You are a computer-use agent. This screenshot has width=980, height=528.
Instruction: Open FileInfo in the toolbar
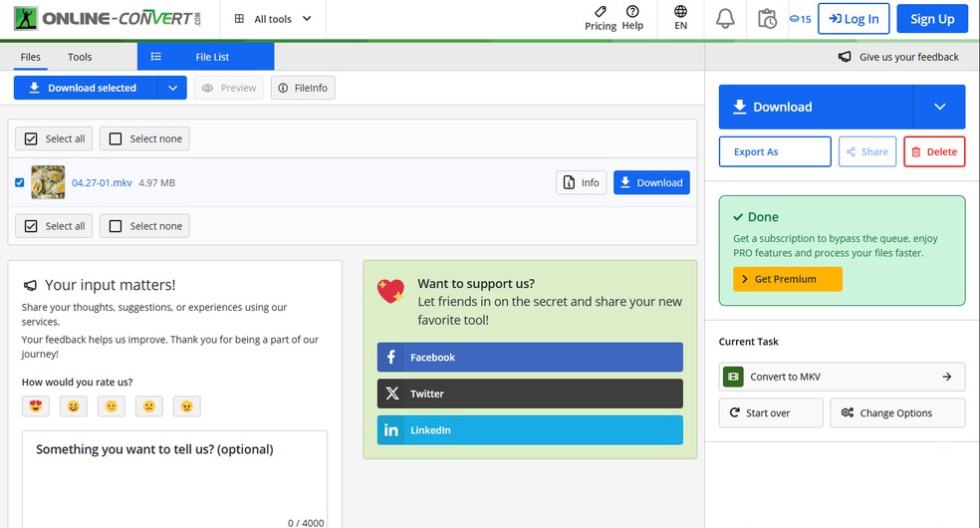point(303,88)
